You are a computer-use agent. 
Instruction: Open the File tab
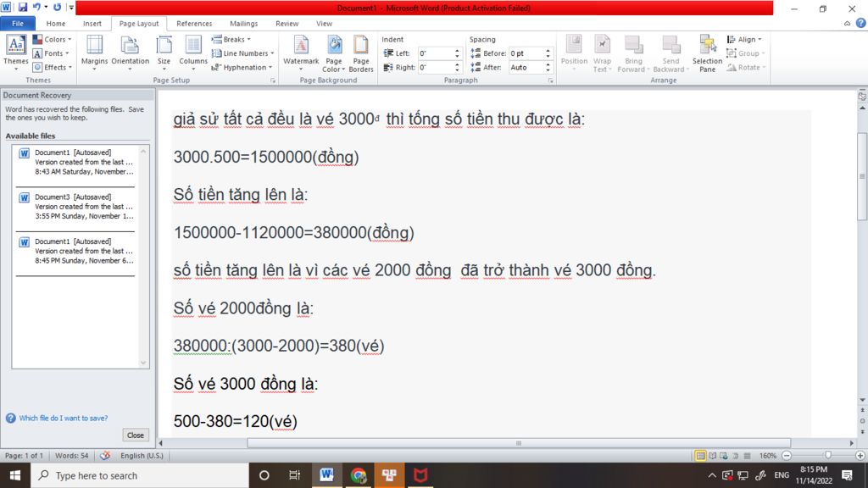click(x=18, y=24)
